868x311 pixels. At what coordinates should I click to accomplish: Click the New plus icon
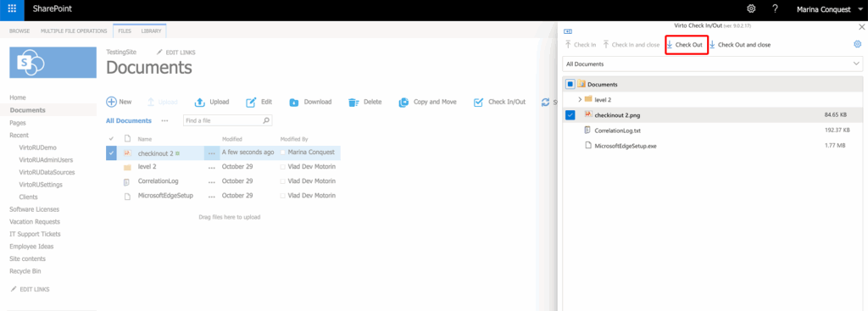click(111, 102)
